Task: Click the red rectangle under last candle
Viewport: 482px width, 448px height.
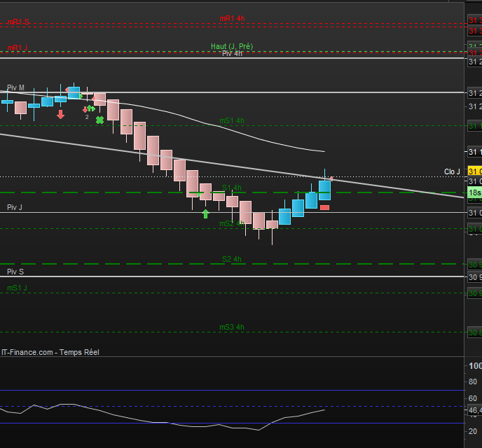Action: (324, 208)
